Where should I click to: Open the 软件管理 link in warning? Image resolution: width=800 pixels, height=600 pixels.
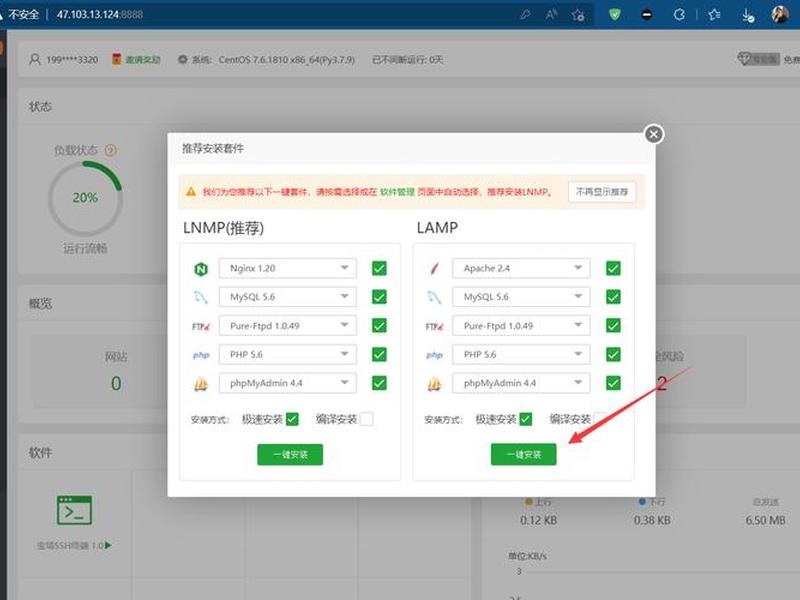[x=397, y=192]
